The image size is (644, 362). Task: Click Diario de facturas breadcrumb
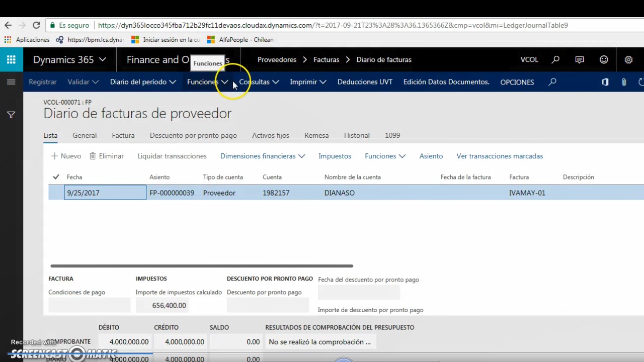click(384, 59)
